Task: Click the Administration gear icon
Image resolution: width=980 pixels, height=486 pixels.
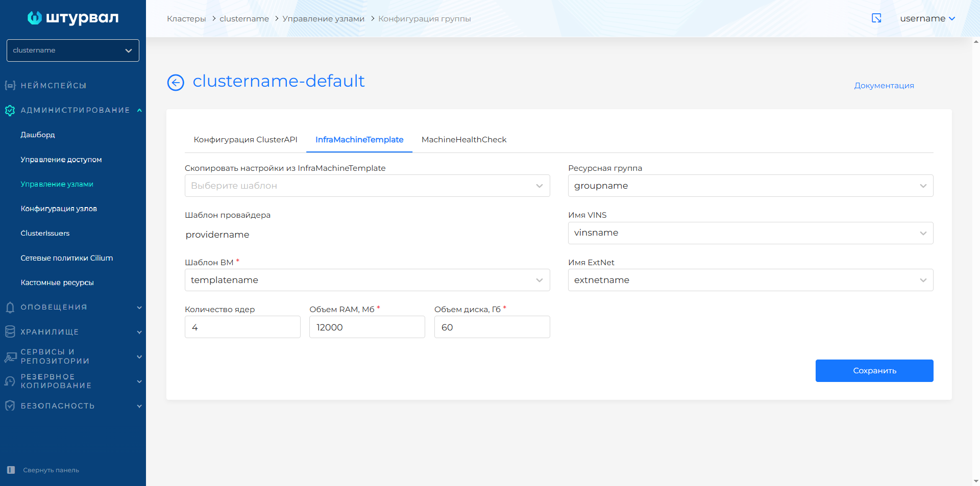Action: point(10,110)
